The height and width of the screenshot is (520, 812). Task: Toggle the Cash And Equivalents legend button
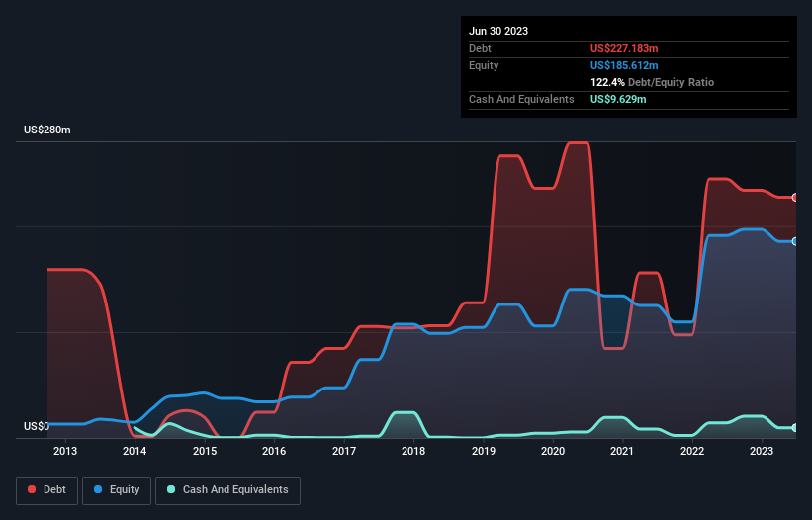(227, 490)
